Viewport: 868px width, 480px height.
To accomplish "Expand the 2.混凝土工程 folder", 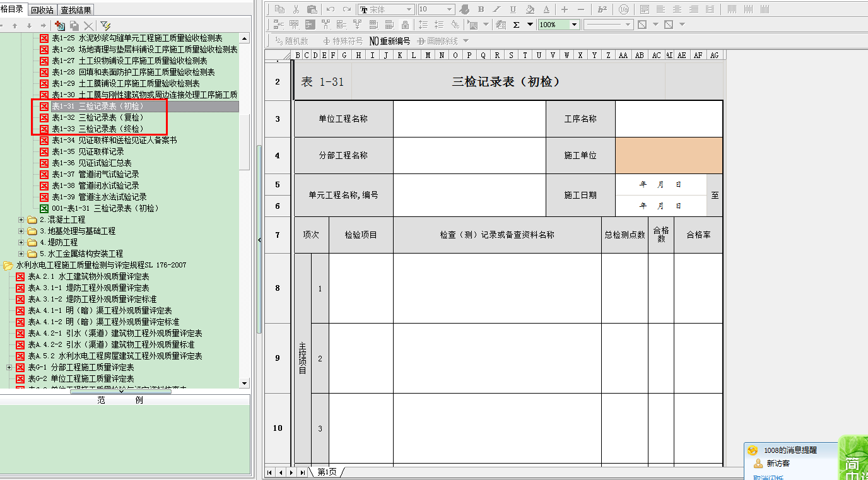I will (21, 220).
